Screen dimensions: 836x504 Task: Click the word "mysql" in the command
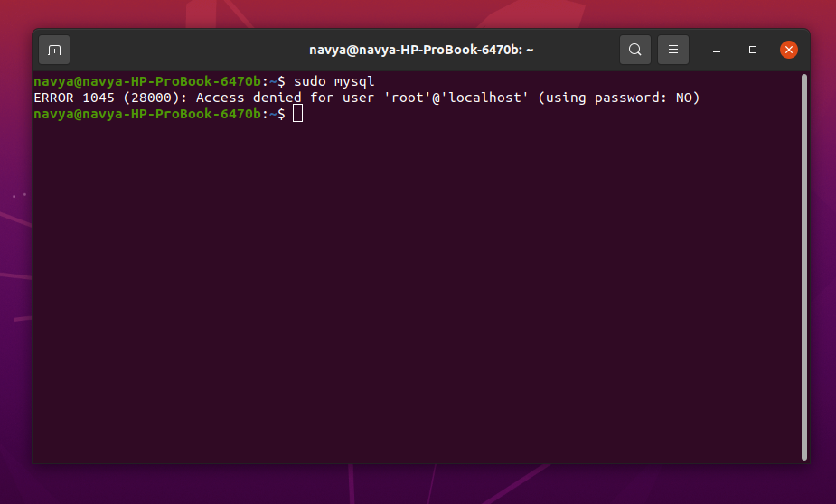pos(354,81)
